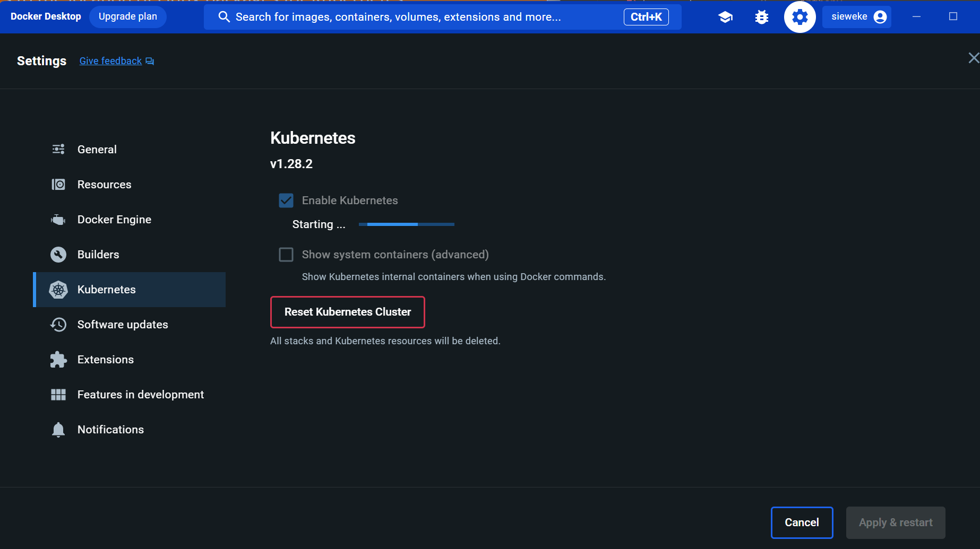
Task: Click the Docker Desktop title text
Action: (46, 16)
